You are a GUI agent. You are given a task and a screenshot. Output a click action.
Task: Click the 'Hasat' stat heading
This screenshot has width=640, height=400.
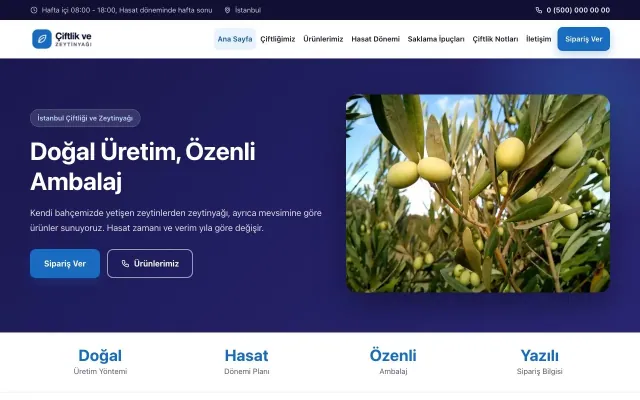(x=247, y=356)
